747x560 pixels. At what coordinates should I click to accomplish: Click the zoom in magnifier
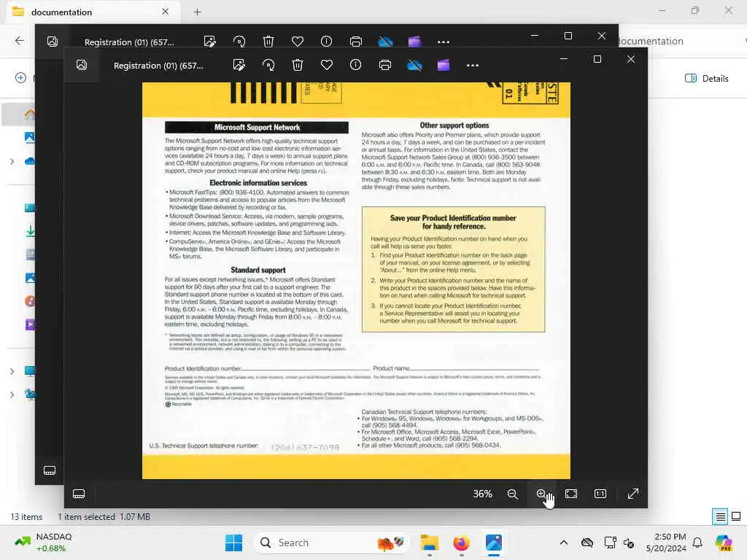click(541, 494)
